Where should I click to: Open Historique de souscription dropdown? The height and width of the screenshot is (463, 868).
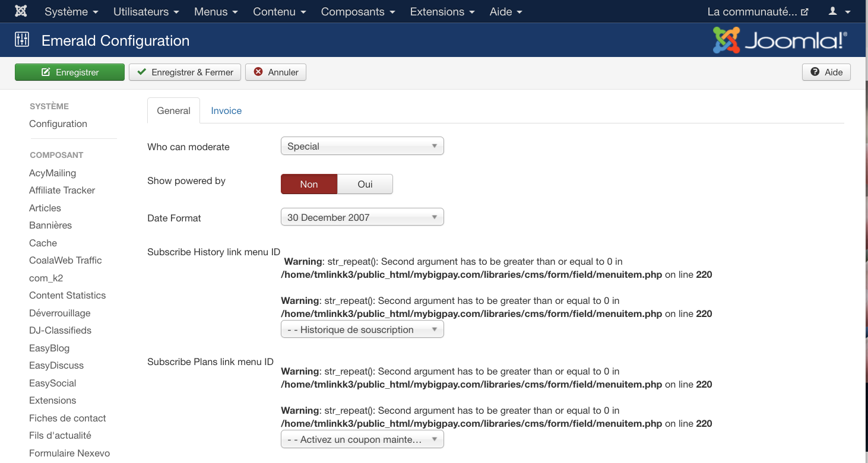pyautogui.click(x=362, y=329)
